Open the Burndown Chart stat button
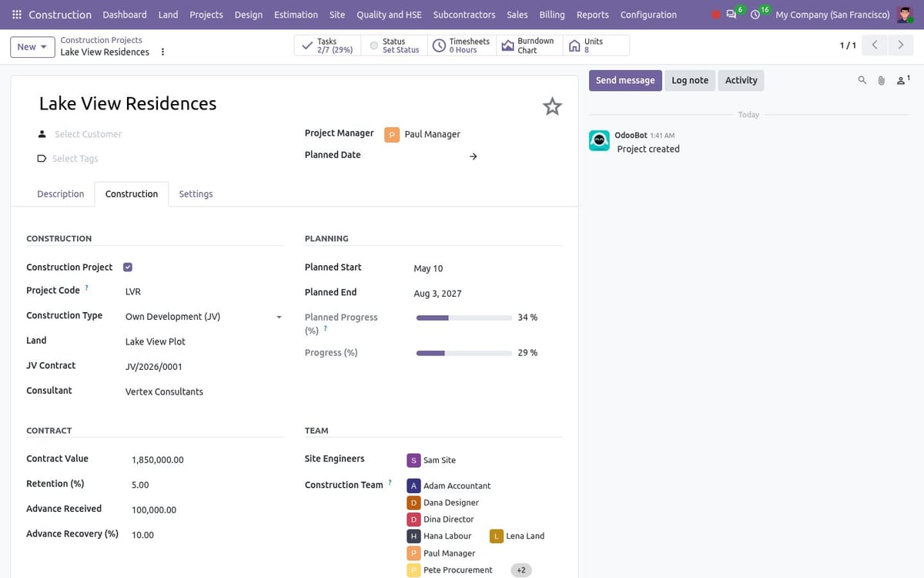Screen dimensions: 924x578 529,45
